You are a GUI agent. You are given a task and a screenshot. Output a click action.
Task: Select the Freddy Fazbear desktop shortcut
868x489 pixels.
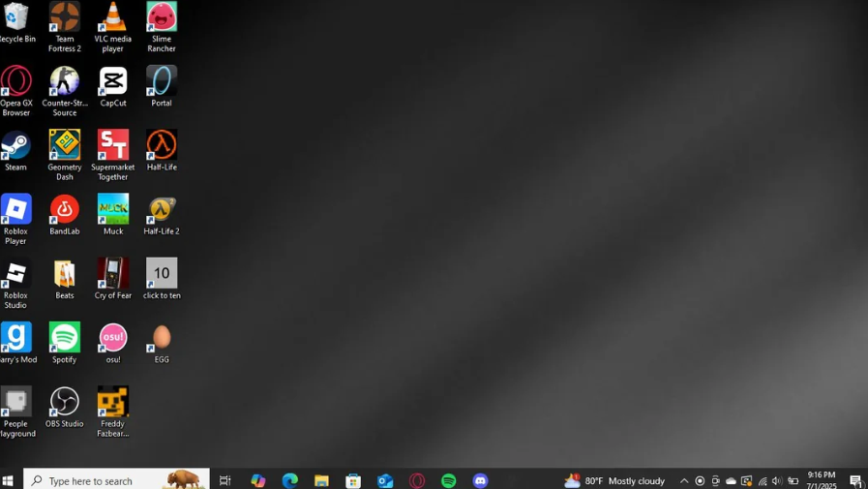coord(113,413)
